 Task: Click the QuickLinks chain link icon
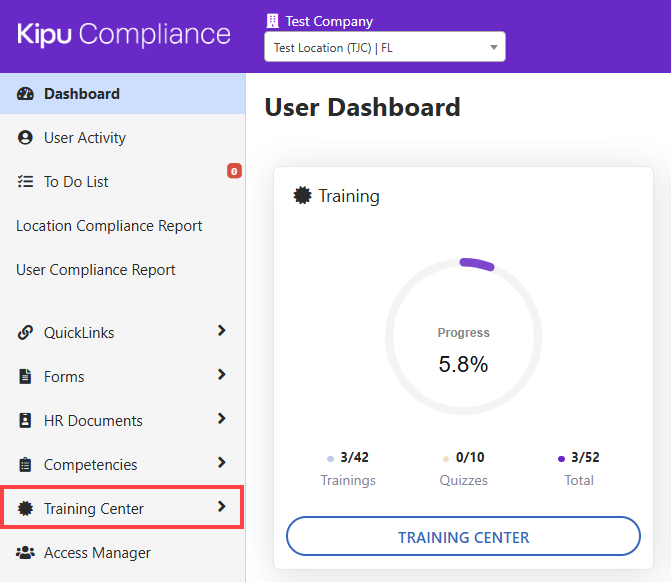pyautogui.click(x=25, y=333)
